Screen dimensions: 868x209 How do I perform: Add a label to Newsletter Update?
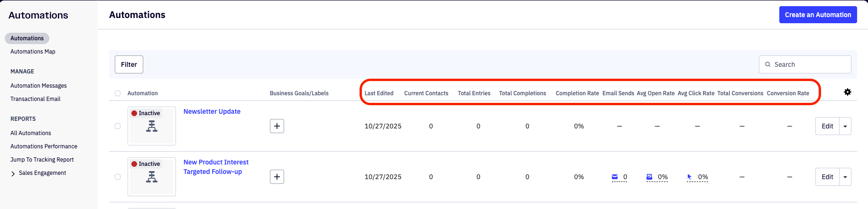[277, 126]
